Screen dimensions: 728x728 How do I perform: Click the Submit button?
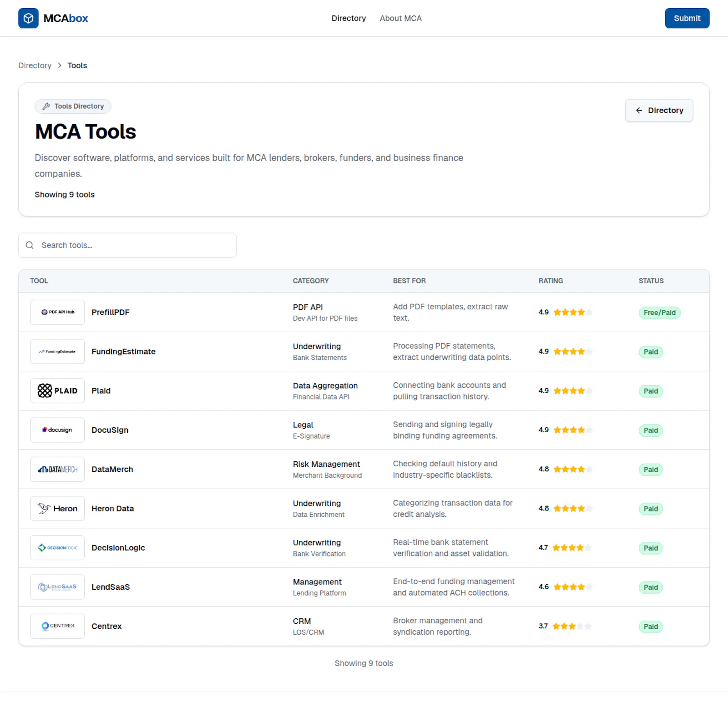click(x=687, y=18)
